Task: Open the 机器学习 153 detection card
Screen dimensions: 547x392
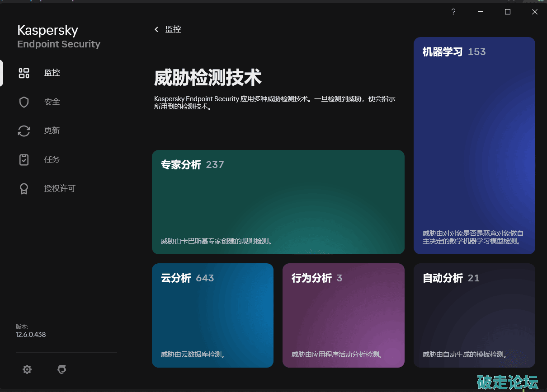Action: coord(474,145)
